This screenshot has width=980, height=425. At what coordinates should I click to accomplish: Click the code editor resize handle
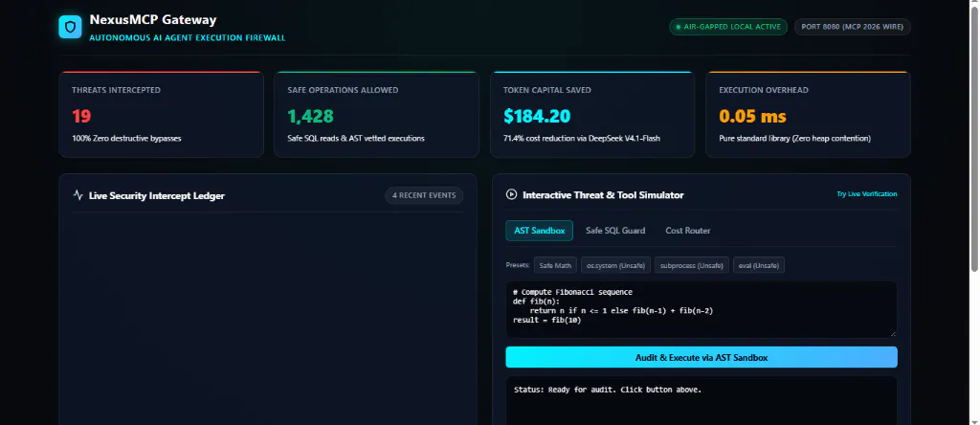click(x=893, y=334)
